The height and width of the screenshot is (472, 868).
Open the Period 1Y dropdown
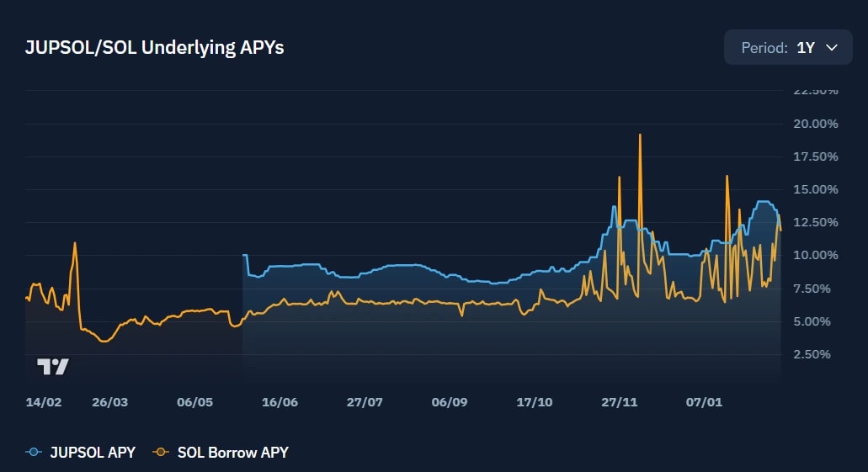788,48
